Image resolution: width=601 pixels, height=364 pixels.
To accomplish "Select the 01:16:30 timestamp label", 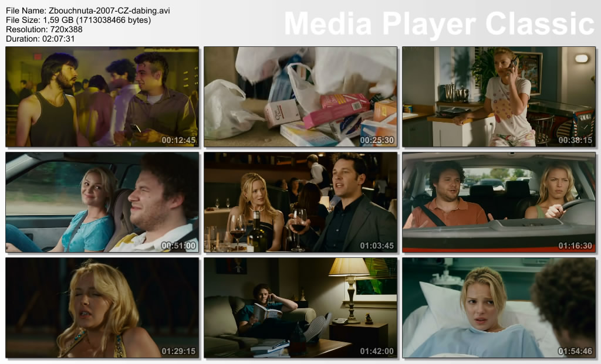I will tap(575, 246).
